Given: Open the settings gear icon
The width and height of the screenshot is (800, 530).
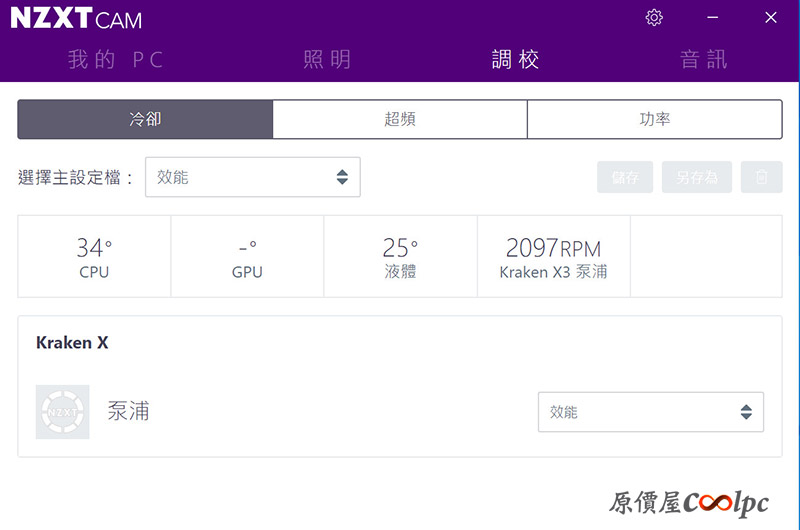Looking at the screenshot, I should click(x=654, y=18).
